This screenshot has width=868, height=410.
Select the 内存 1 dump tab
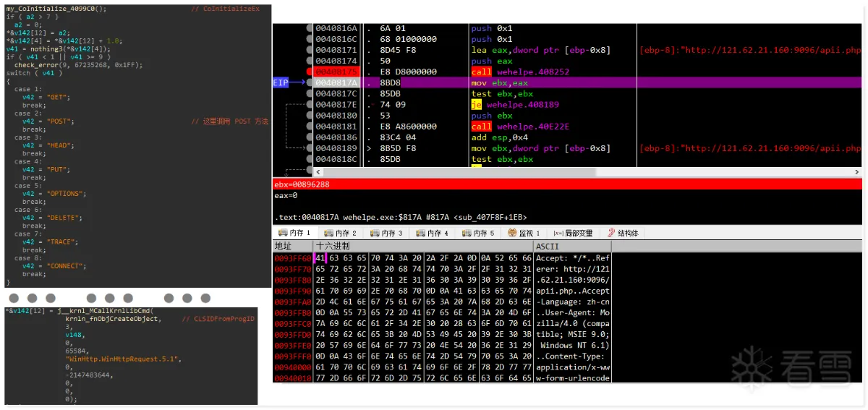(294, 233)
